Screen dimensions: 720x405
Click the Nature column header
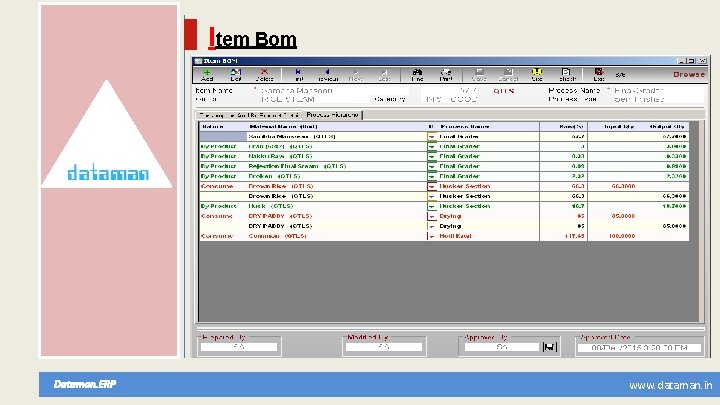click(223, 126)
